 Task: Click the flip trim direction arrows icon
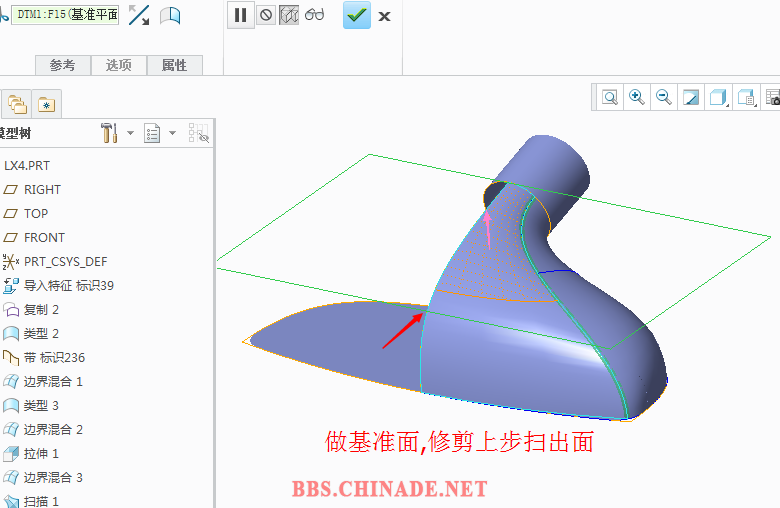139,15
